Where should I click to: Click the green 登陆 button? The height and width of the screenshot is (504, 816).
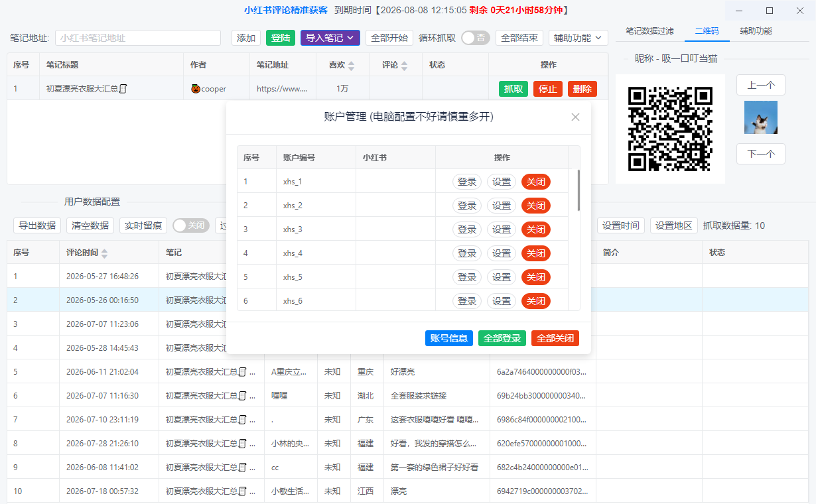(x=281, y=38)
